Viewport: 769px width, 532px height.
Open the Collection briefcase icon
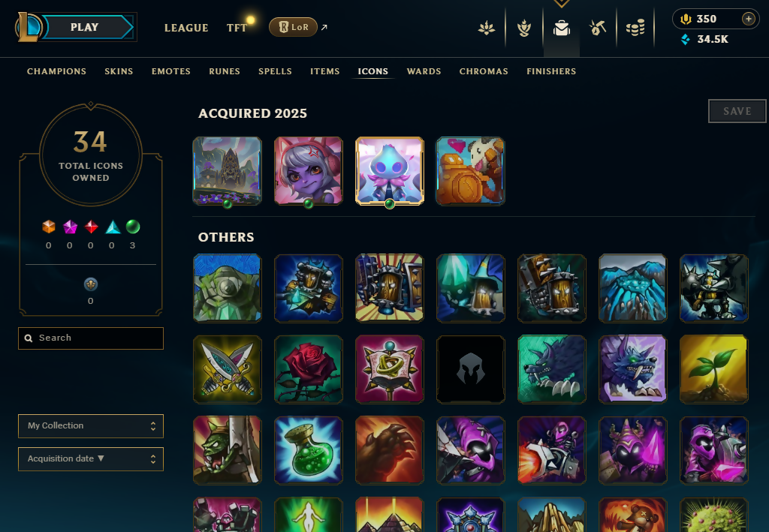(562, 29)
